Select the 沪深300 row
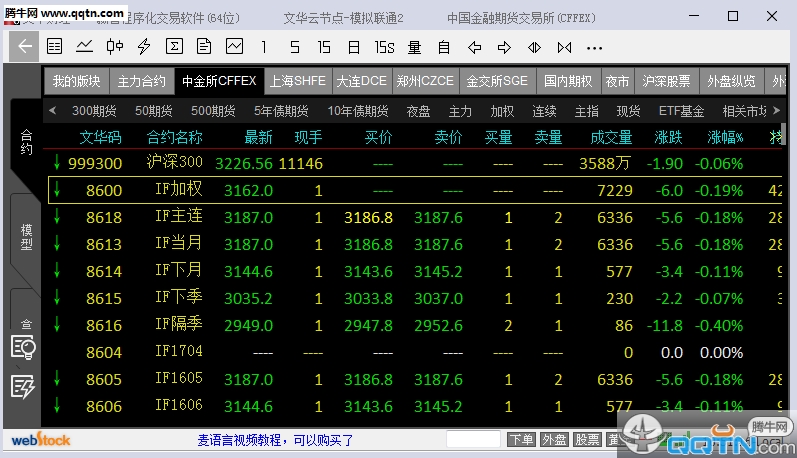The width and height of the screenshot is (797, 458). pos(414,163)
